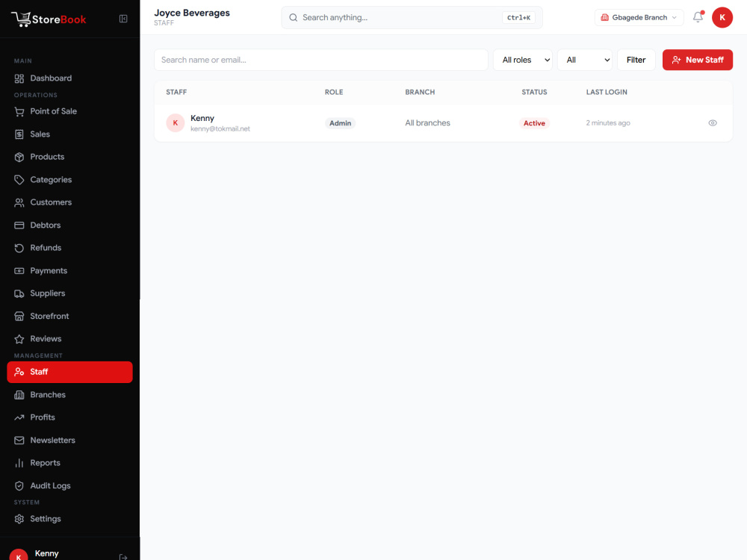This screenshot has height=560, width=747.
Task: Open the Reports page link
Action: point(69,464)
